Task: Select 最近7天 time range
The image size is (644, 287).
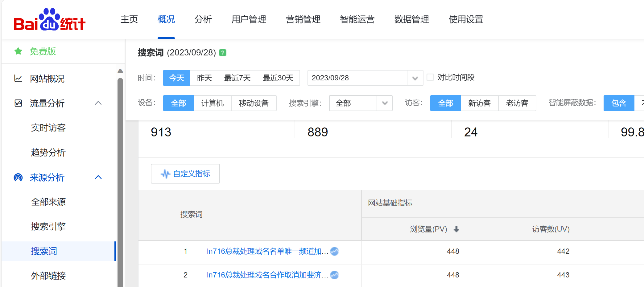Action: coord(237,78)
